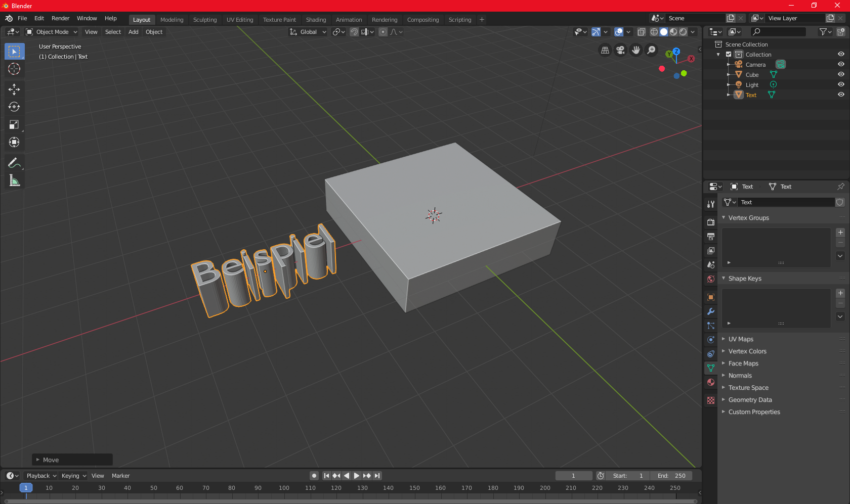Add a new shape key with plus
Viewport: 850px width, 504px height.
coord(840,293)
